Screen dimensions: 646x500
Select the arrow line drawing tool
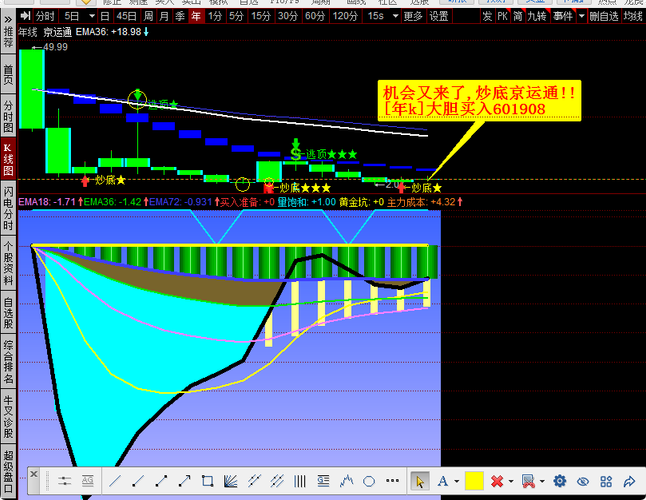(184, 481)
